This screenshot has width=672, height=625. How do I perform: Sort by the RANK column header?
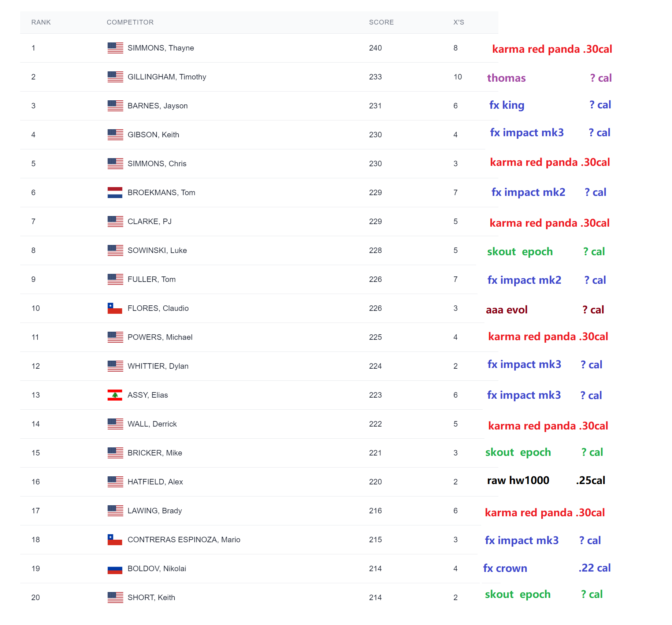tap(41, 22)
